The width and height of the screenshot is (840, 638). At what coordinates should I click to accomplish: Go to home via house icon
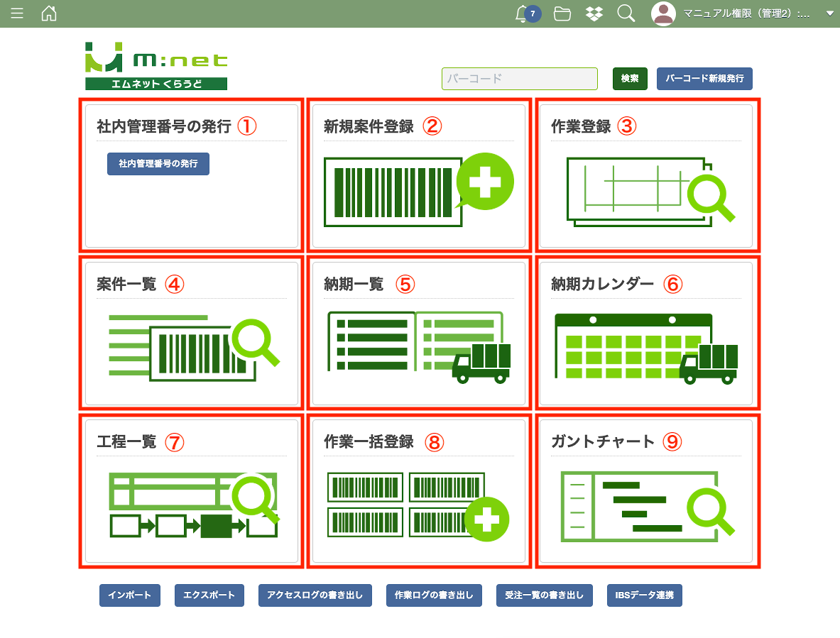(49, 13)
